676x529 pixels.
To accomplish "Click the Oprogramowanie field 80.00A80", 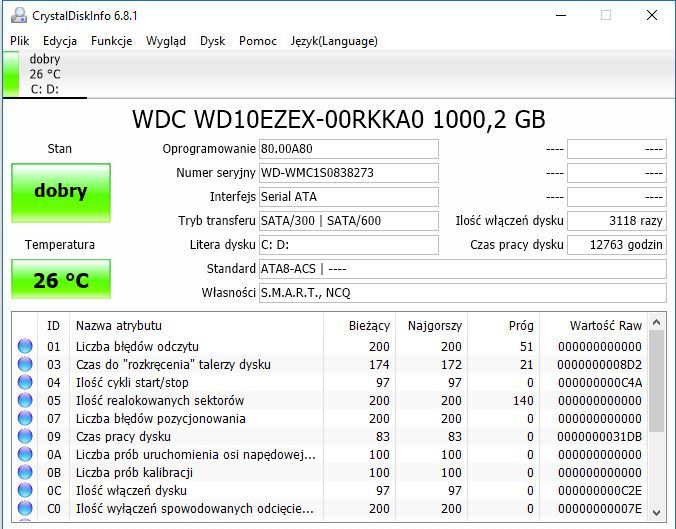I will click(348, 149).
